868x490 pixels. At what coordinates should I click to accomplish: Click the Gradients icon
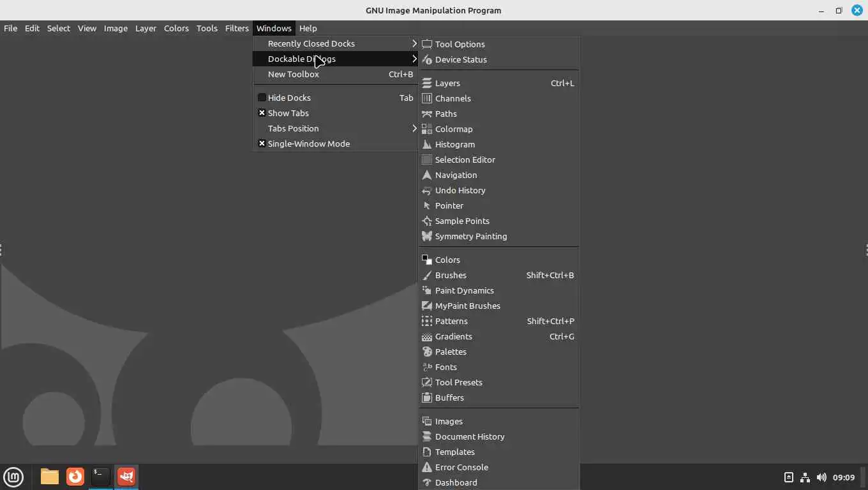point(427,336)
